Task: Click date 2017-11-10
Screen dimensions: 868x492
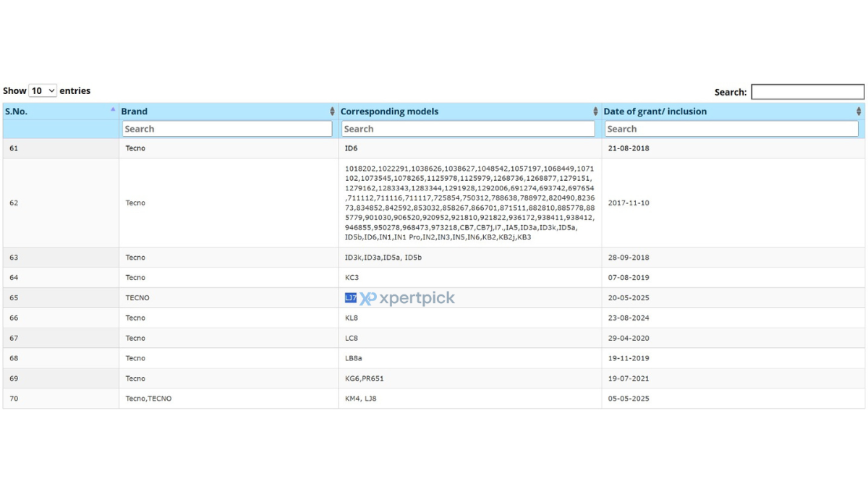Action: 629,203
